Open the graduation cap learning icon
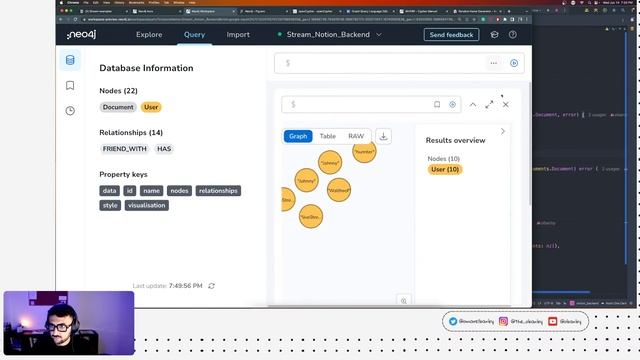Viewport: 640px width, 360px height. tap(494, 35)
